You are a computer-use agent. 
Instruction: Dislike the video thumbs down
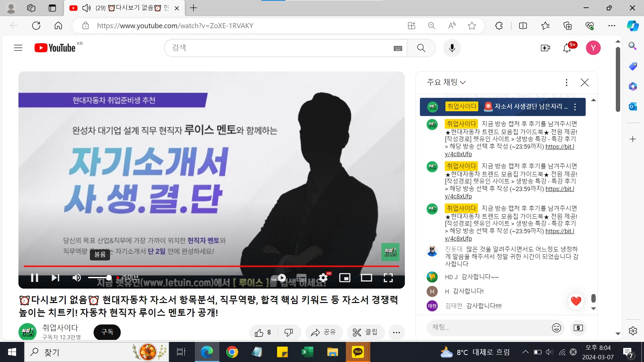coord(288,332)
